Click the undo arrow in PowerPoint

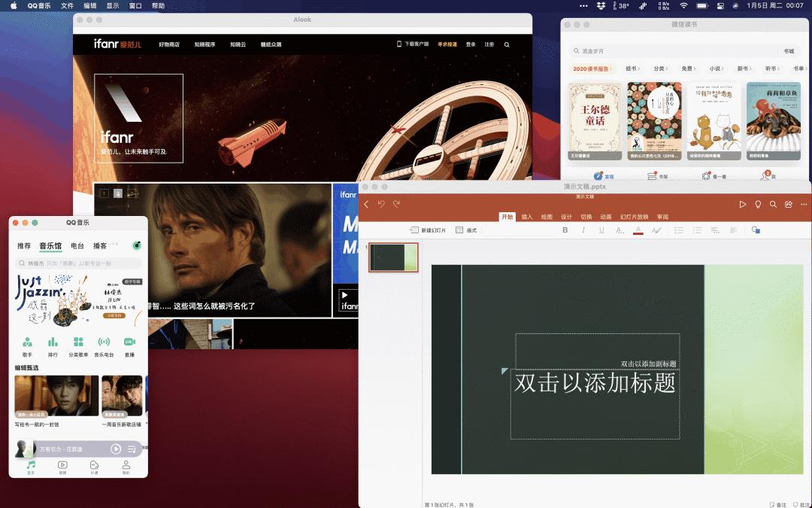tap(381, 204)
